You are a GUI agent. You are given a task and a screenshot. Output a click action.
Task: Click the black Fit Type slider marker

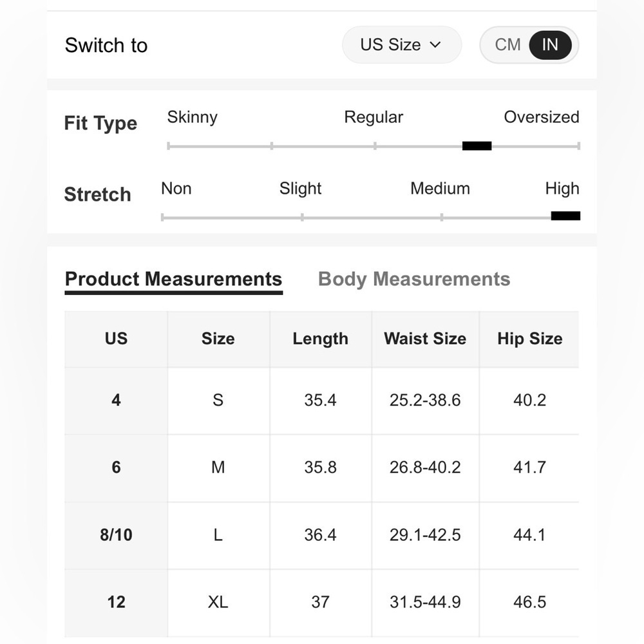pyautogui.click(x=477, y=146)
